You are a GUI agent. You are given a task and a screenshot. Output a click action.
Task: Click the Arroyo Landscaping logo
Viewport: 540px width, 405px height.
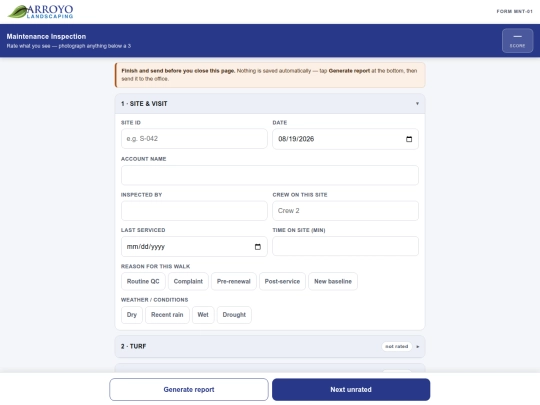40,11
